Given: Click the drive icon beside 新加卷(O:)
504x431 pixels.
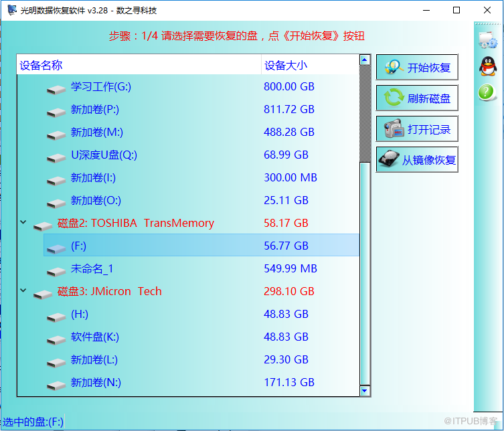Looking at the screenshot, I should (x=56, y=203).
